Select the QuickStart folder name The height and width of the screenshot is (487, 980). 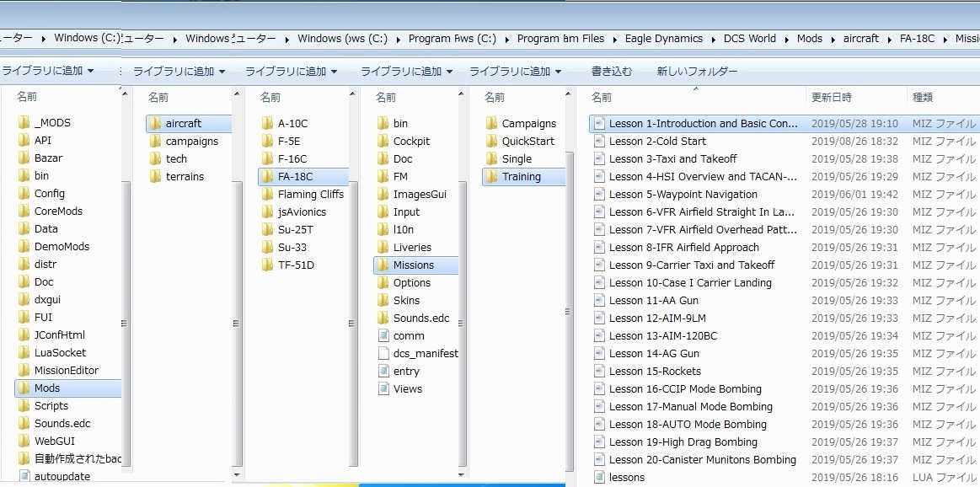click(528, 141)
